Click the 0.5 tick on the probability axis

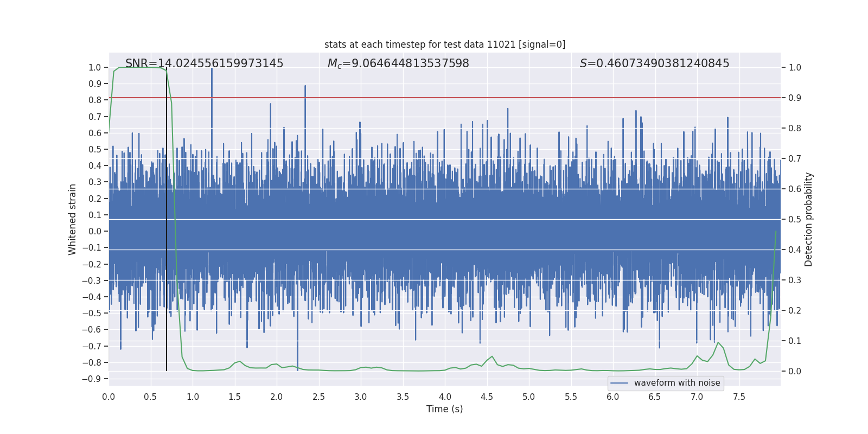pos(795,219)
